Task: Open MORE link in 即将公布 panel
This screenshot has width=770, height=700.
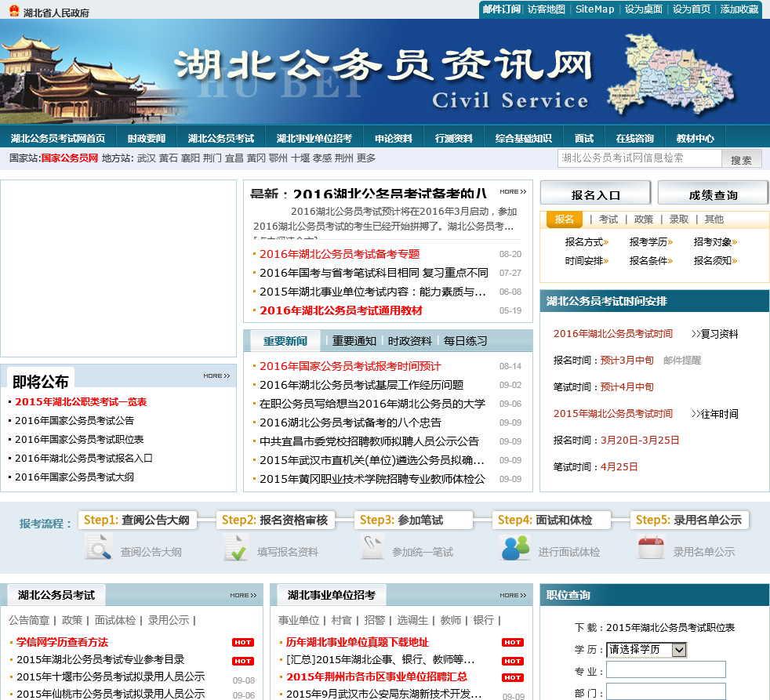Action: tap(216, 376)
